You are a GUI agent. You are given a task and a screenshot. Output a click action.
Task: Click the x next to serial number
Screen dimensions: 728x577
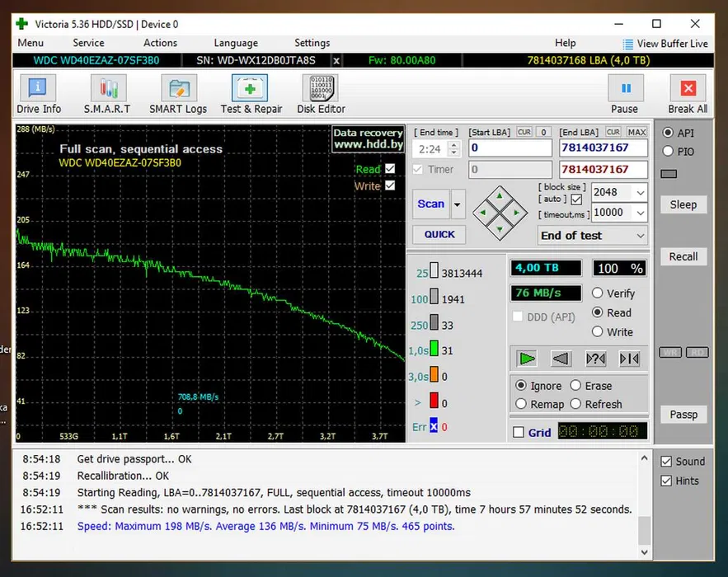click(x=336, y=61)
